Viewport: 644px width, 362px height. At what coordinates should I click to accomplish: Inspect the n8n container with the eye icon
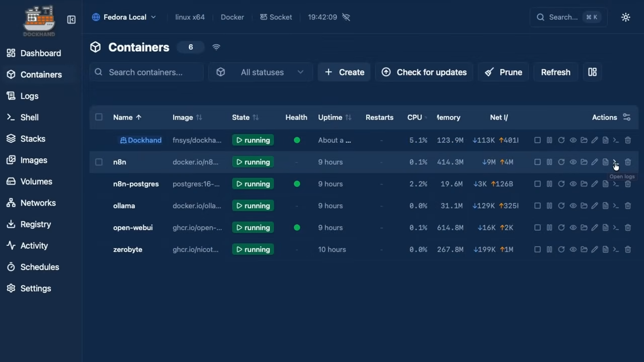coord(573,162)
